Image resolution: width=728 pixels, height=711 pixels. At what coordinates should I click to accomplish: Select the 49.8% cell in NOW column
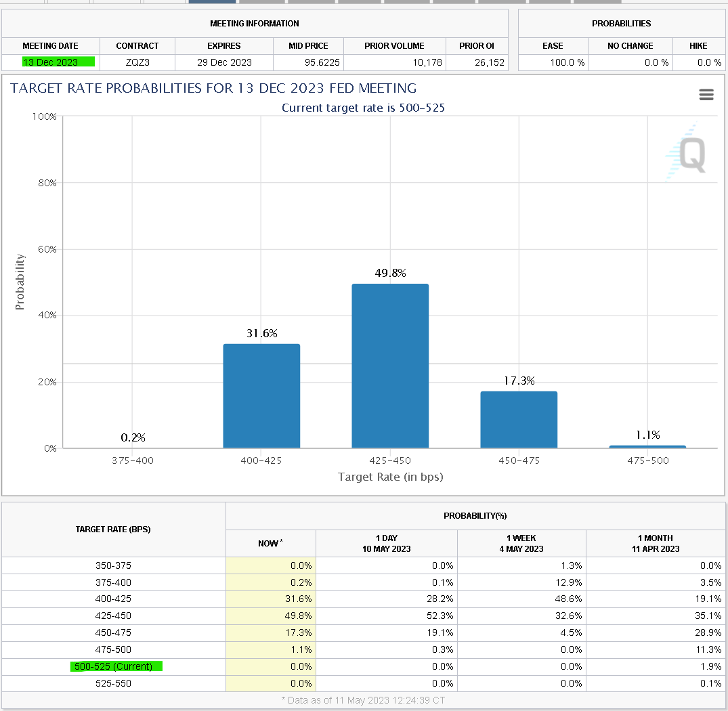(271, 616)
